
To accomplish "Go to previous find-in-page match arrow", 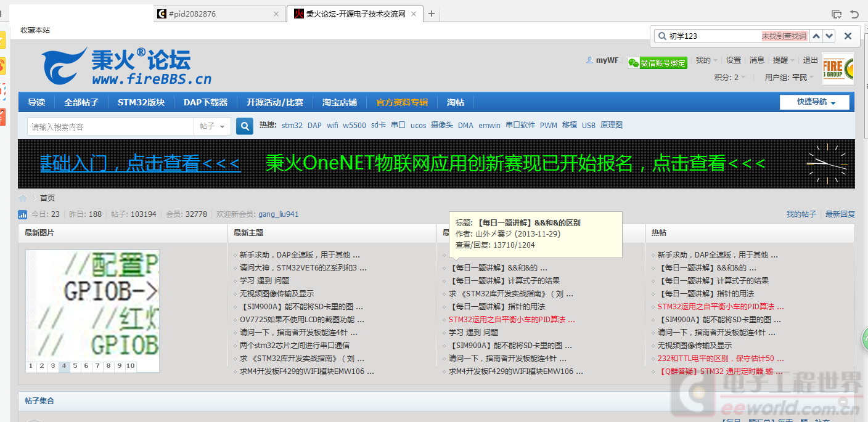I will (816, 36).
